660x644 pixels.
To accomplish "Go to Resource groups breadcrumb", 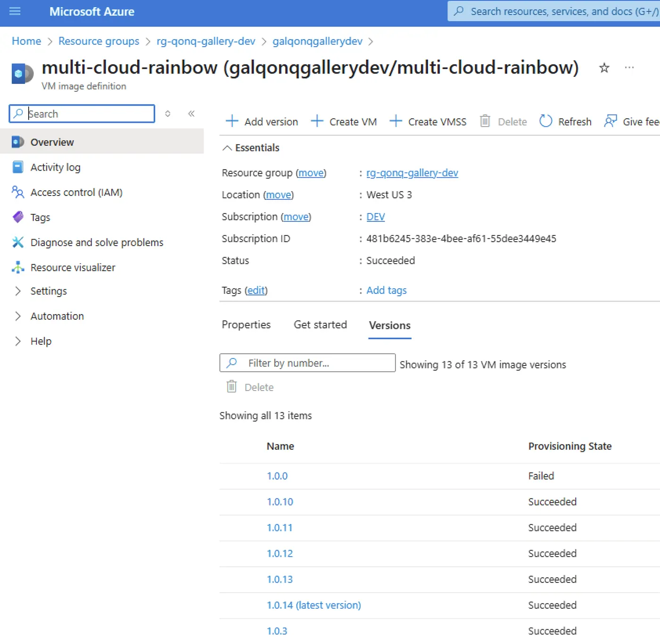I will [99, 41].
